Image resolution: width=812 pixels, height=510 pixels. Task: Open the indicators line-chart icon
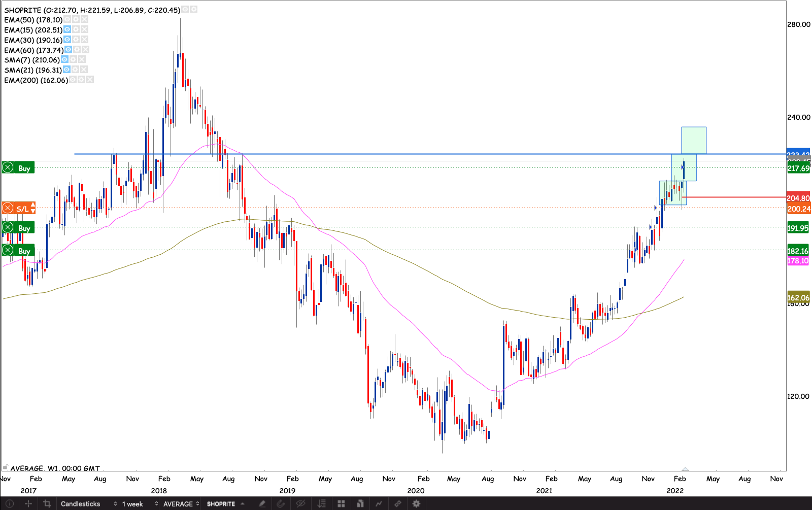coord(379,504)
